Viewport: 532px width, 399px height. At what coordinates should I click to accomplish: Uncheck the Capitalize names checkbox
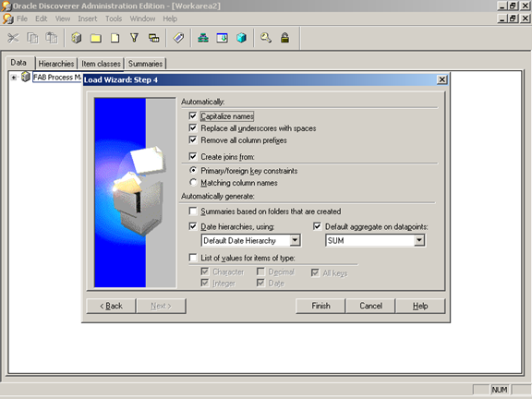click(193, 116)
